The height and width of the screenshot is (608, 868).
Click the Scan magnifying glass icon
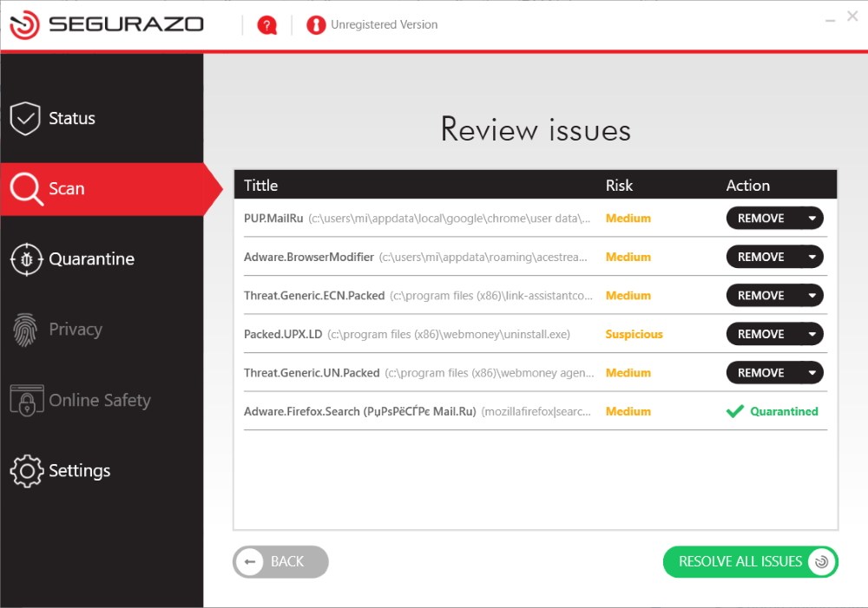(x=26, y=189)
